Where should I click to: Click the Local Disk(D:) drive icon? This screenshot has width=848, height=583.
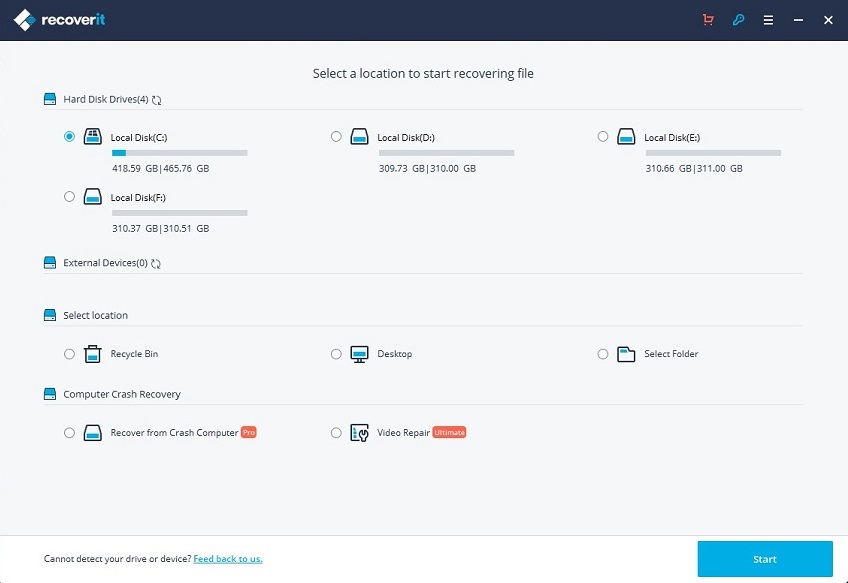click(x=359, y=136)
